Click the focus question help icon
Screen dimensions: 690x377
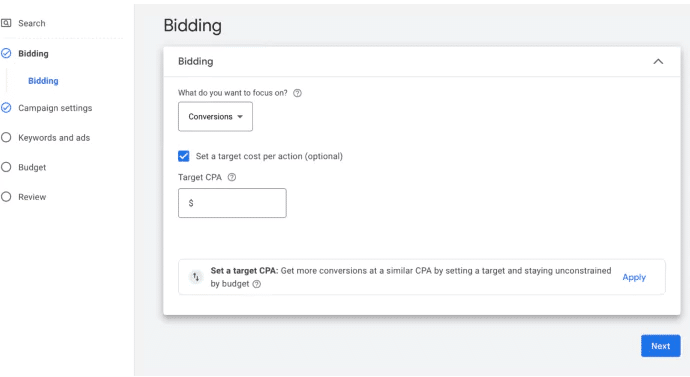tap(297, 93)
